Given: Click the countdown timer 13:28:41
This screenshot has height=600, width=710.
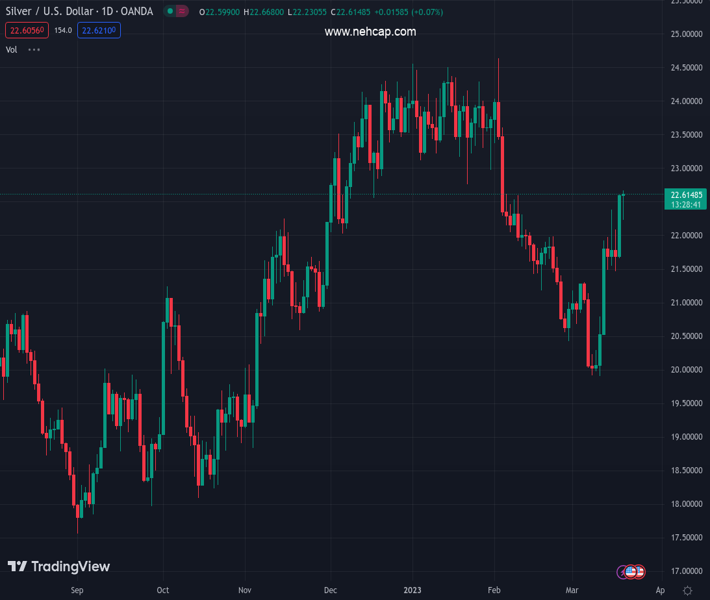Looking at the screenshot, I should [686, 205].
